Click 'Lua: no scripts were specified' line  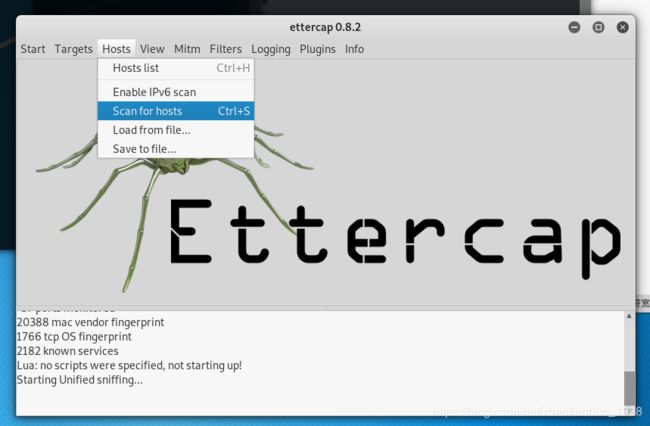[129, 365]
